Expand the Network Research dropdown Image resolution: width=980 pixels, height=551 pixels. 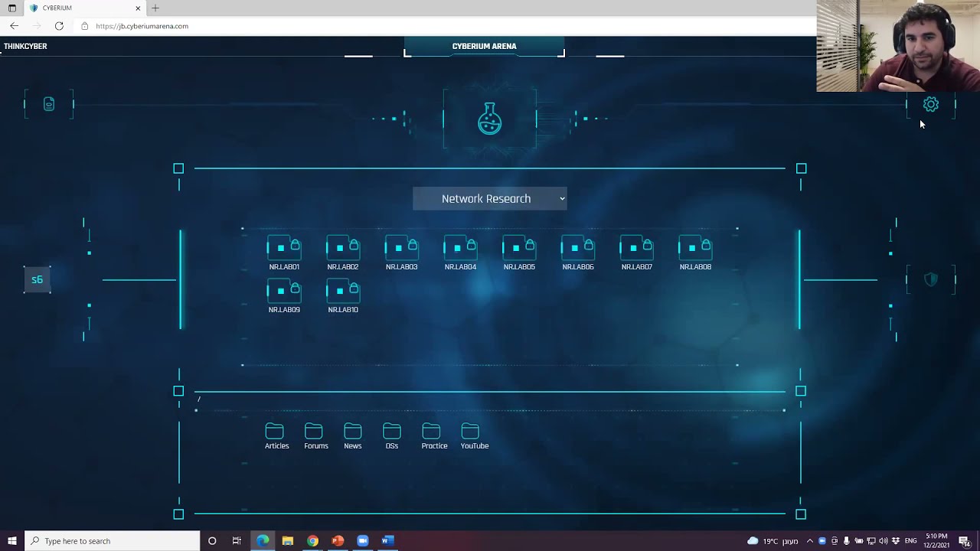click(490, 198)
